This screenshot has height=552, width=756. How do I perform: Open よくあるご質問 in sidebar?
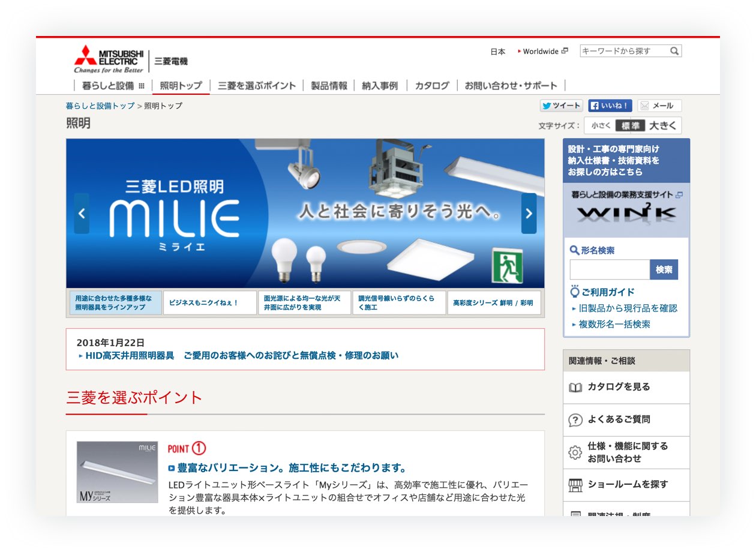(x=626, y=419)
